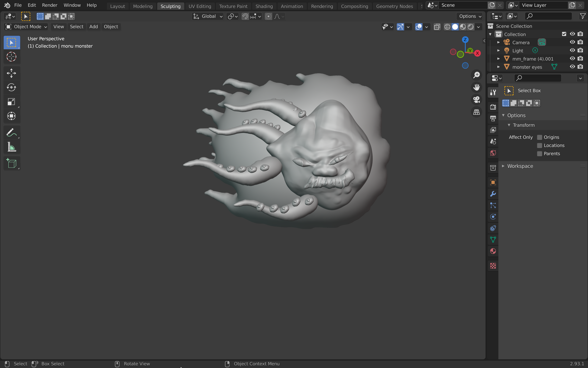Open the viewport View menu
Viewport: 588px width, 368px height.
point(59,27)
